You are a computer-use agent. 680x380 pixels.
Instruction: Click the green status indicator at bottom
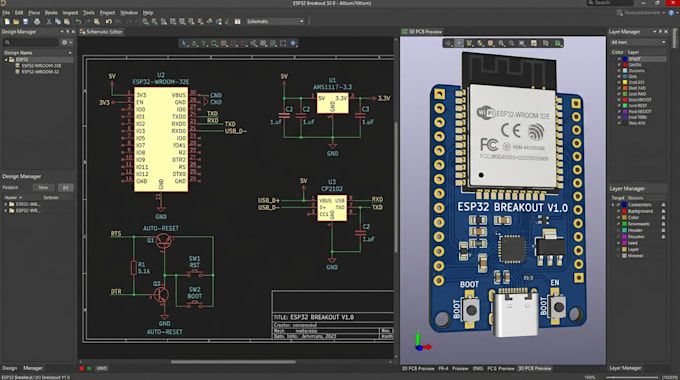[89, 368]
